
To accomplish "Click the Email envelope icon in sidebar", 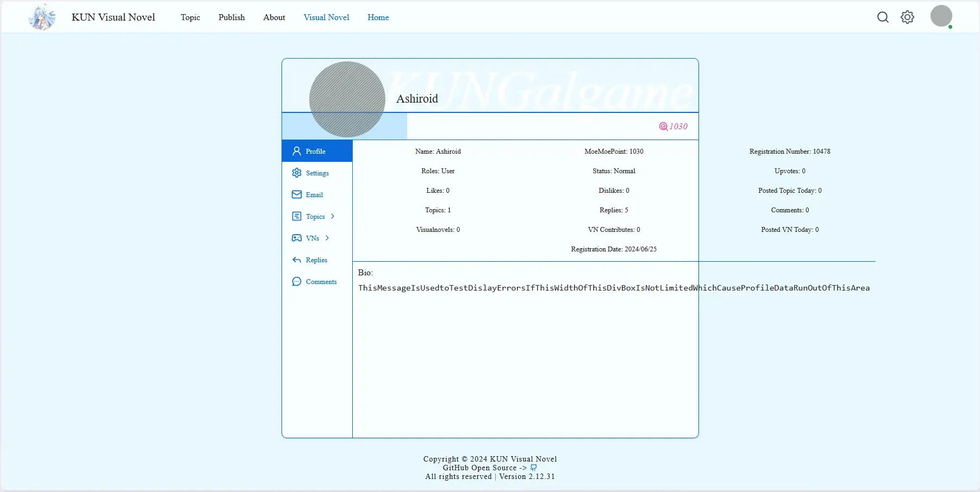I will pyautogui.click(x=297, y=194).
